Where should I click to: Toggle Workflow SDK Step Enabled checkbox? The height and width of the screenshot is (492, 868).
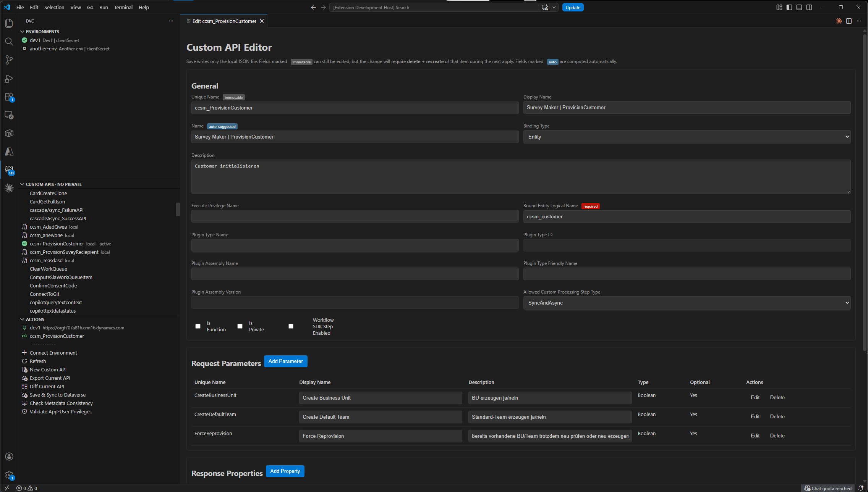pyautogui.click(x=291, y=326)
